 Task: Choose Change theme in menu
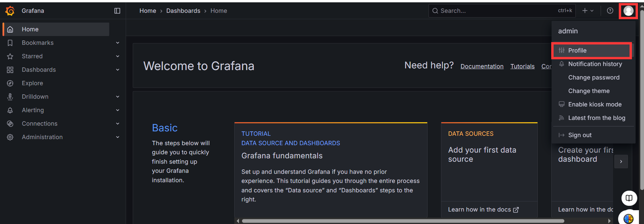click(593, 91)
